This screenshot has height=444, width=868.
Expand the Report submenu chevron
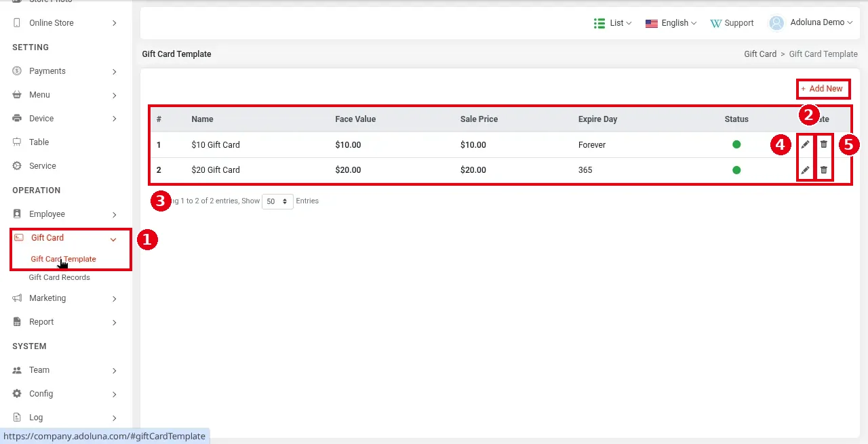coord(115,323)
